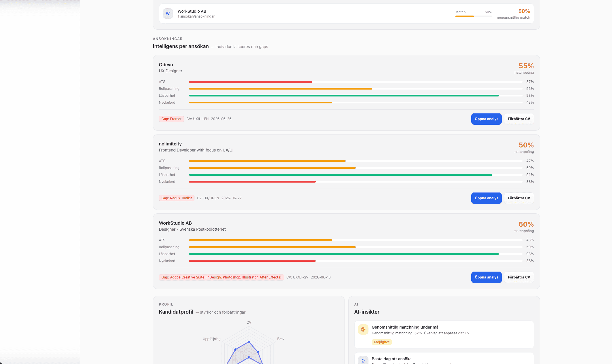
Task: Click '1 ansökan/ansökningar' under WorkStudio AB
Action: point(196,16)
